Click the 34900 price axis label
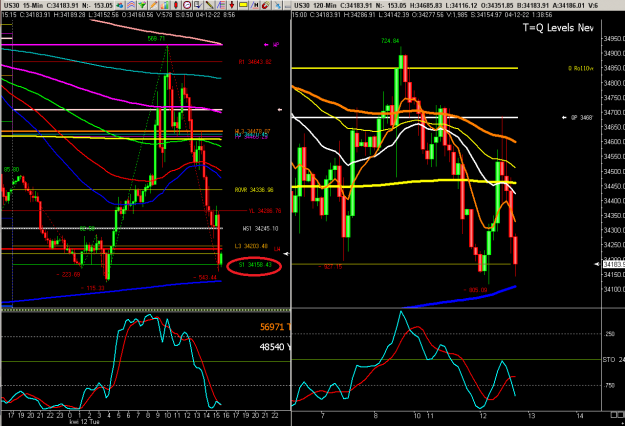625x426 pixels. pos(614,53)
